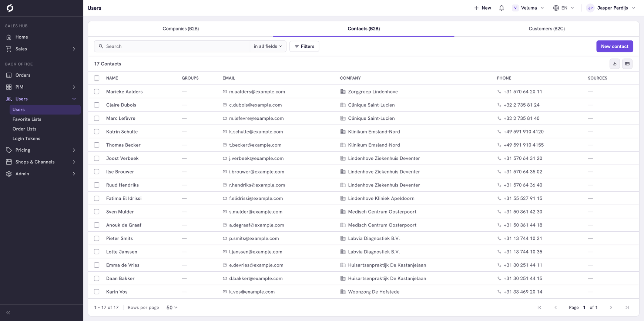Tick the checkbox for Pieter Smits

pyautogui.click(x=97, y=238)
